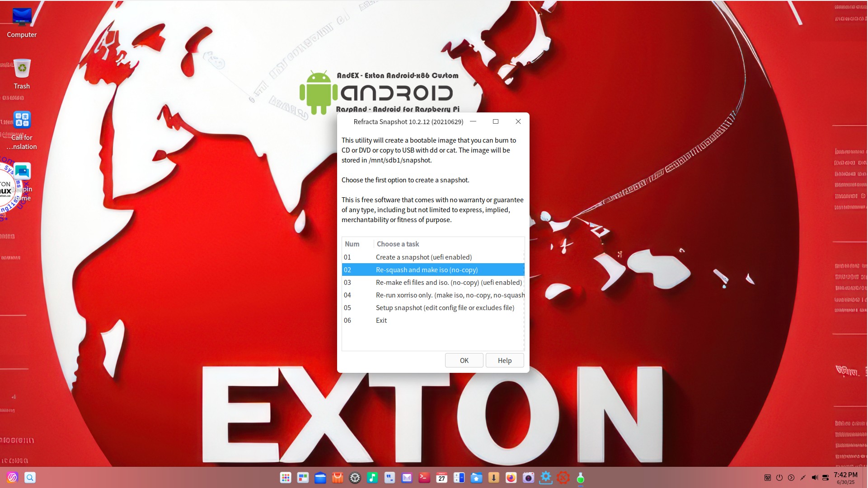Image resolution: width=868 pixels, height=488 pixels.
Task: Click OK in Refracta Snapshot dialog
Action: [x=464, y=360]
